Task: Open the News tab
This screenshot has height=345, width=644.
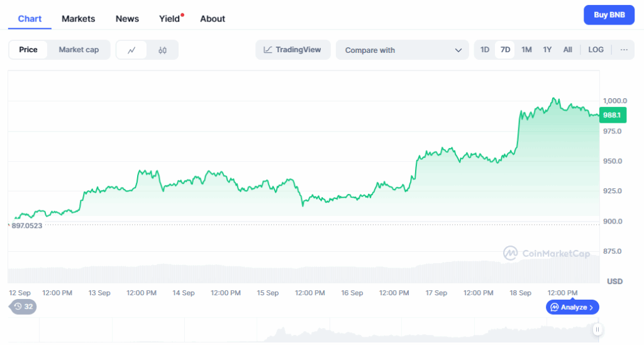Action: click(x=127, y=18)
